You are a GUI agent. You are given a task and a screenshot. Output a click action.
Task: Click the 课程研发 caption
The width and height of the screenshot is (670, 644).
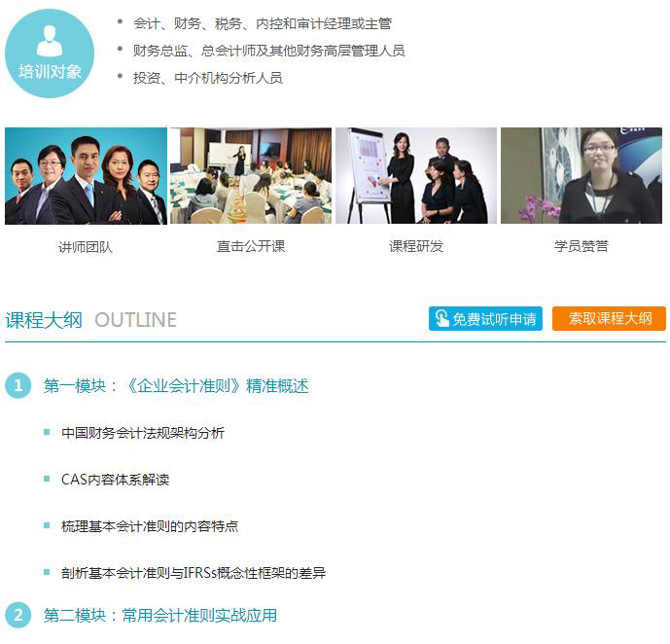pos(416,246)
